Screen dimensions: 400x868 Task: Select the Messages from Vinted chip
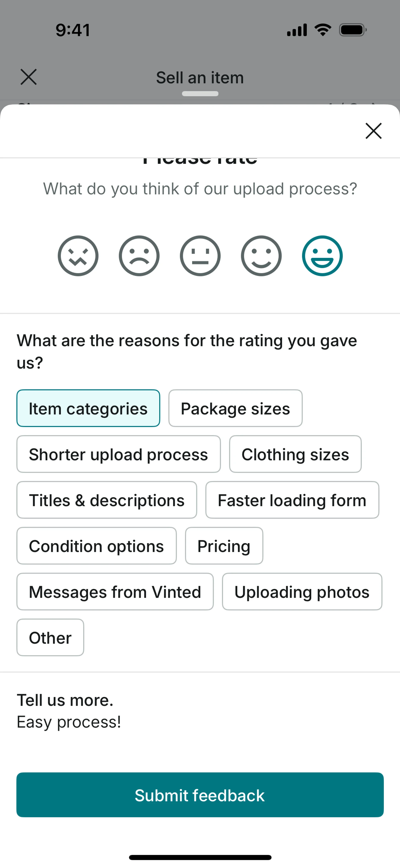pos(115,592)
